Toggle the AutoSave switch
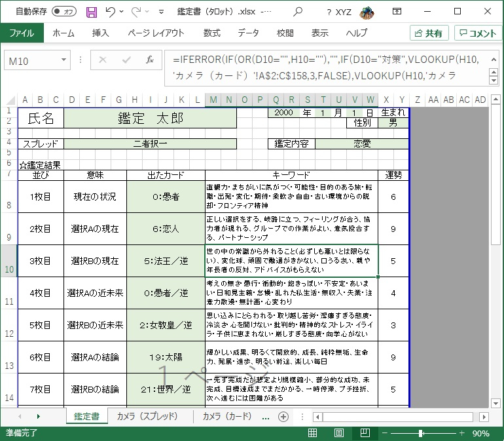The width and height of the screenshot is (504, 441). [x=64, y=12]
